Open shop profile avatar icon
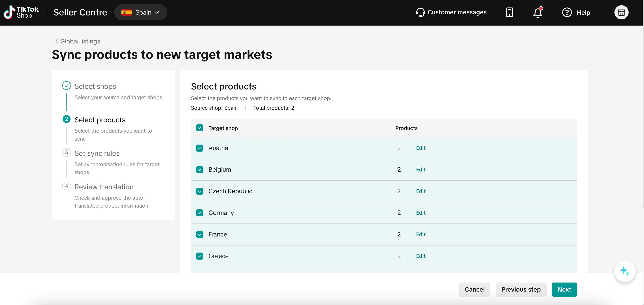Viewport: 644px width, 305px height. [621, 12]
